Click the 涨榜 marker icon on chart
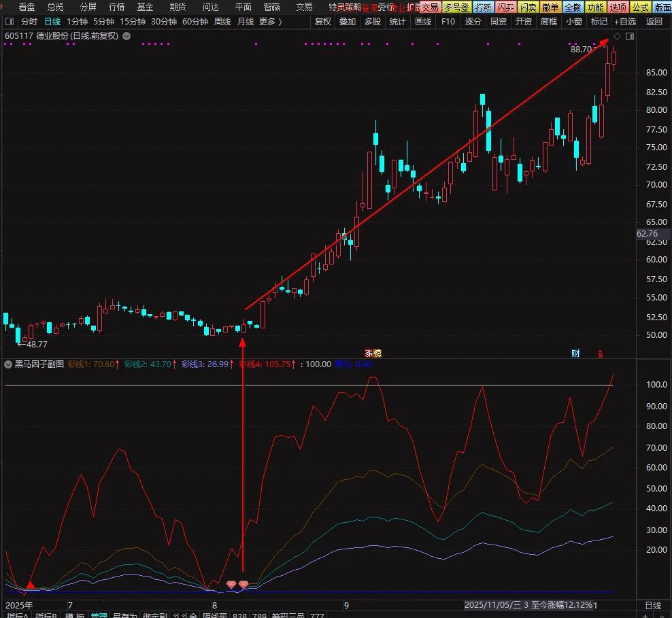The height and width of the screenshot is (618, 672). point(373,353)
